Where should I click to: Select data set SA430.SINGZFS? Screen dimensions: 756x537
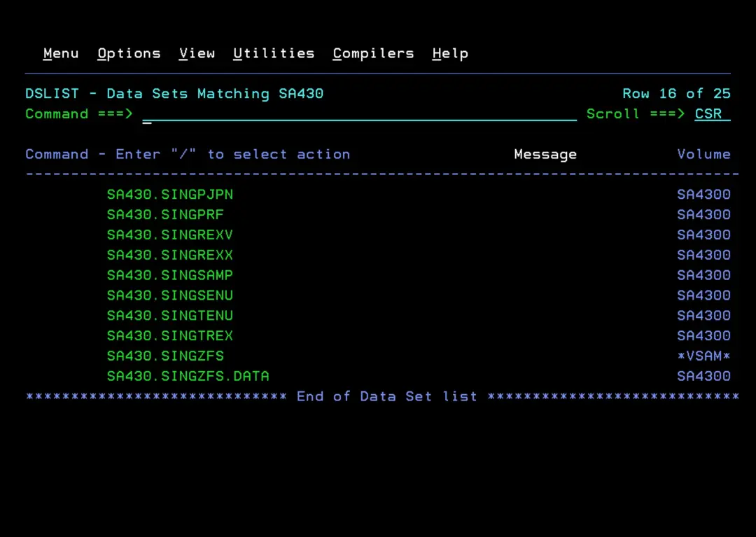[x=165, y=356]
